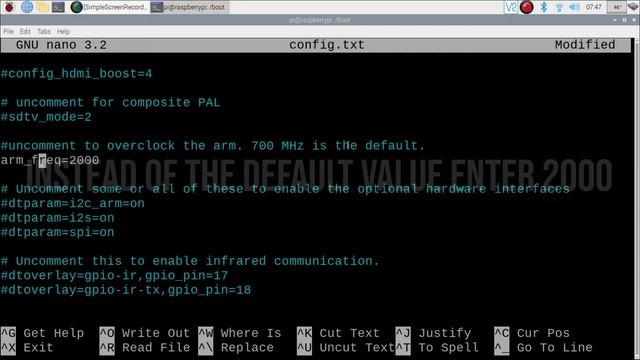Place cursor on #dtparam=i2s=on line
The height and width of the screenshot is (360, 640).
pos(58,218)
